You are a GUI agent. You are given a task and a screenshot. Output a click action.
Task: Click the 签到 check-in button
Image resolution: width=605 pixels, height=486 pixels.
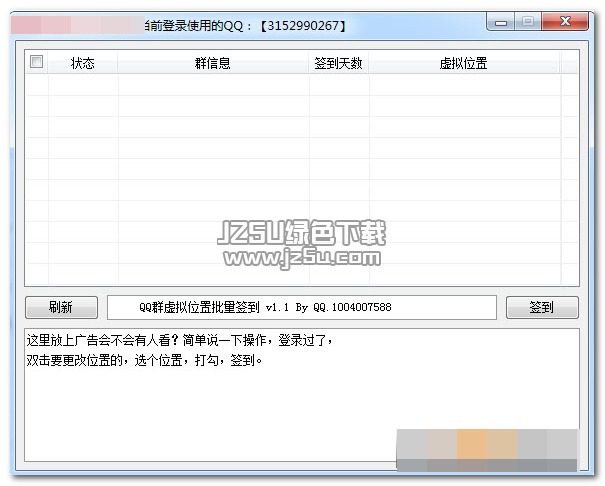[x=542, y=307]
